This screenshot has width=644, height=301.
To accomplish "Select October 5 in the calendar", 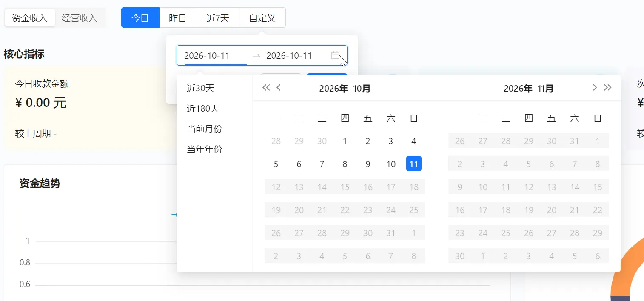I will click(276, 164).
